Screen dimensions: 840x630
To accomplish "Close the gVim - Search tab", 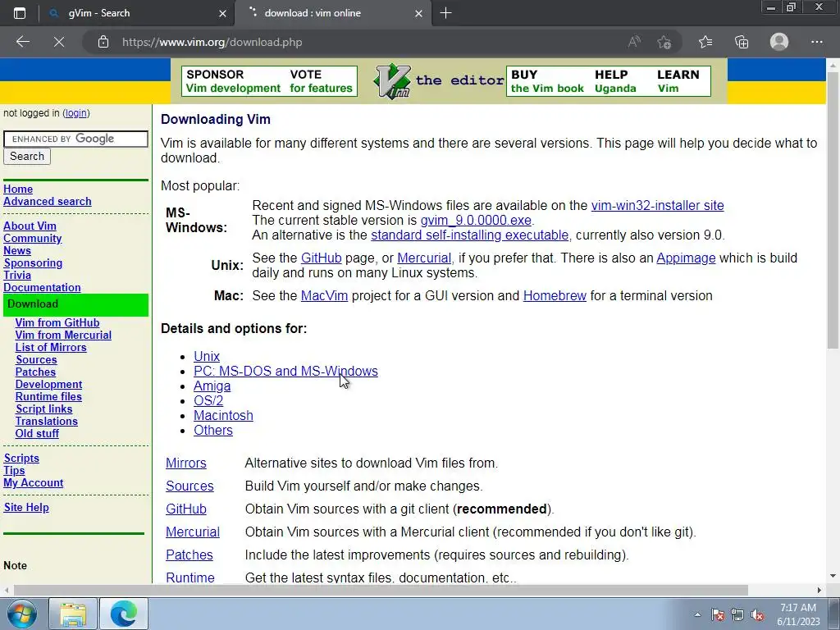I will (x=223, y=13).
